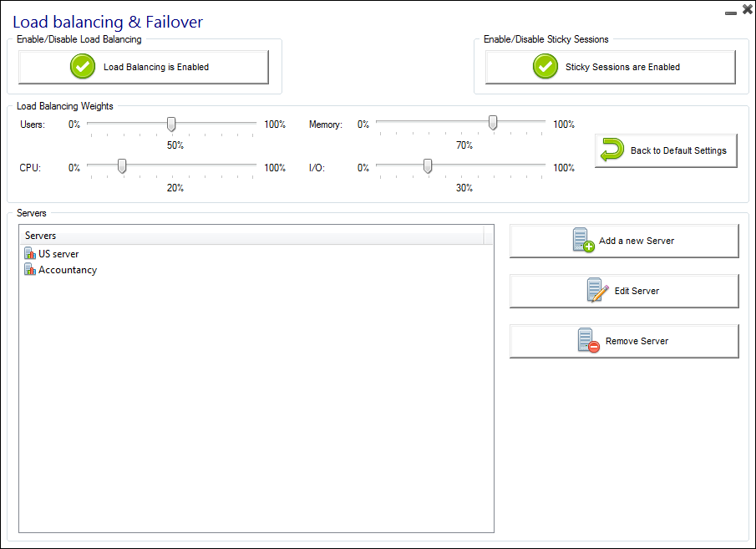The image size is (756, 549).
Task: Open the Add a new Server dialog
Action: [624, 240]
